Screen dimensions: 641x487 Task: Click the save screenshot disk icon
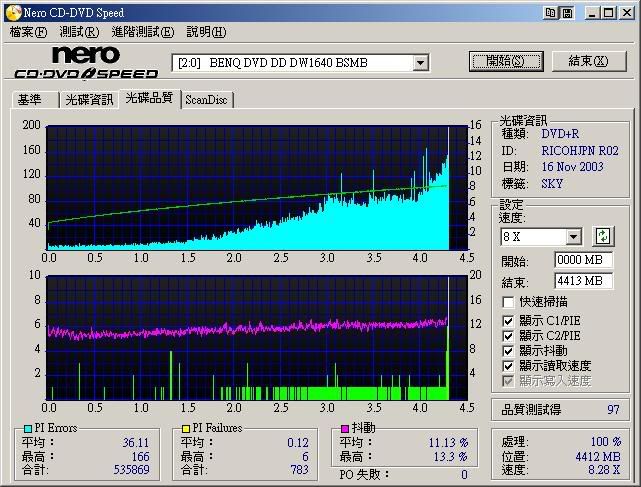(x=567, y=13)
